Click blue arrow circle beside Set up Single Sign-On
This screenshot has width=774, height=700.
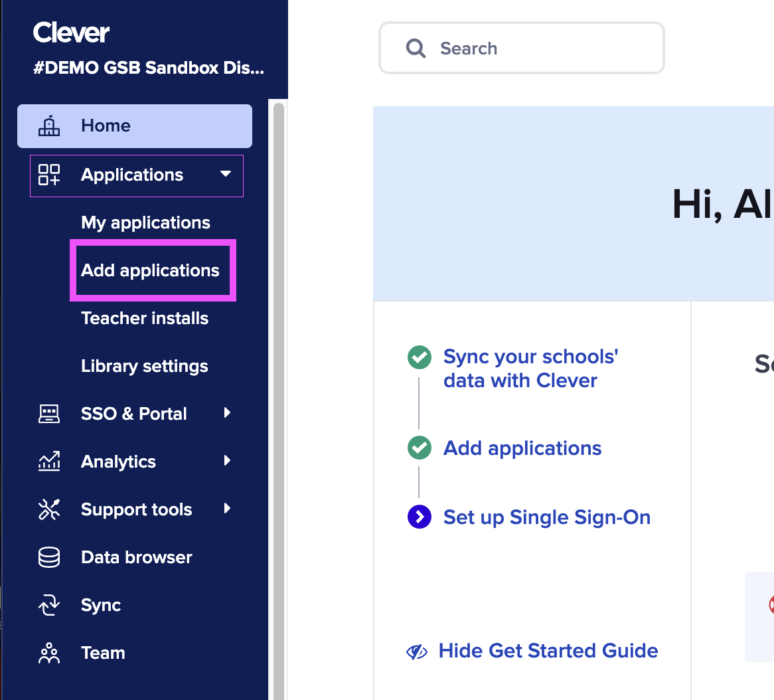pyautogui.click(x=420, y=517)
